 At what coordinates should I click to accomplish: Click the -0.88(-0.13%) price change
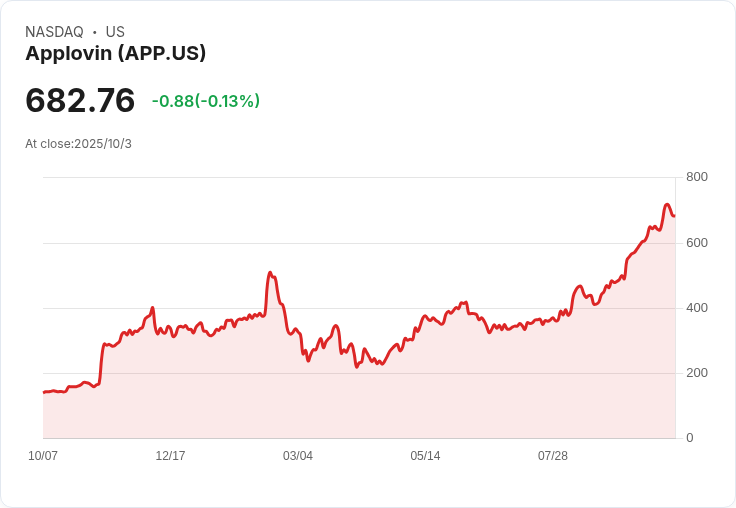point(205,101)
